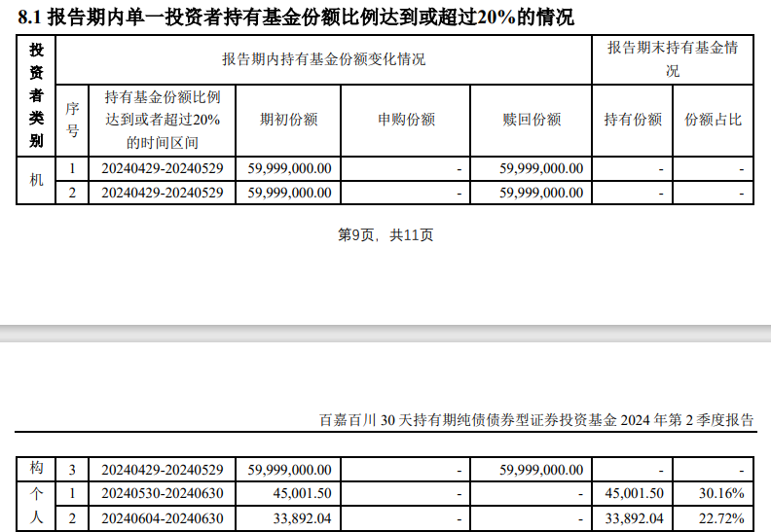Select the 赎回份额 column header
This screenshot has height=532, width=771.
point(532,120)
